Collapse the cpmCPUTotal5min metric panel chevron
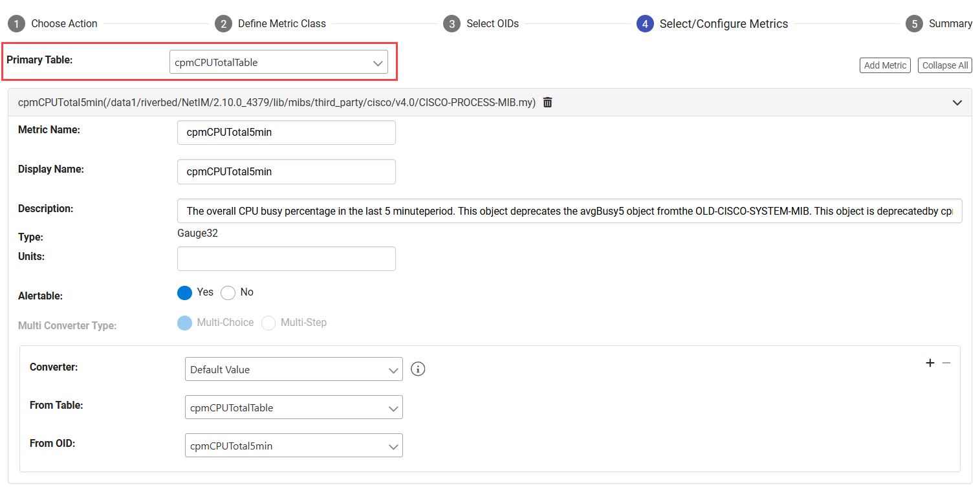Image resolution: width=980 pixels, height=487 pixels. point(957,103)
